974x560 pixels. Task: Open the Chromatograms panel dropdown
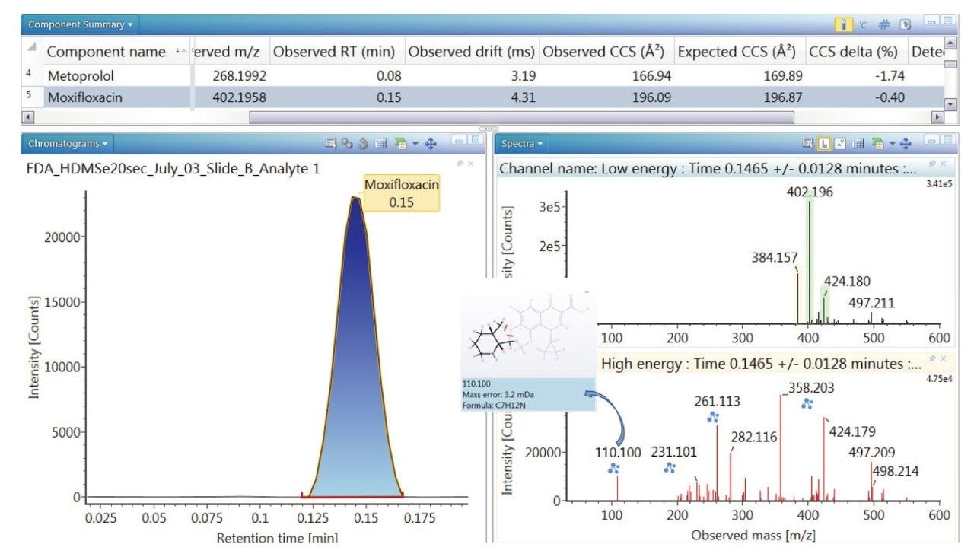click(x=68, y=143)
